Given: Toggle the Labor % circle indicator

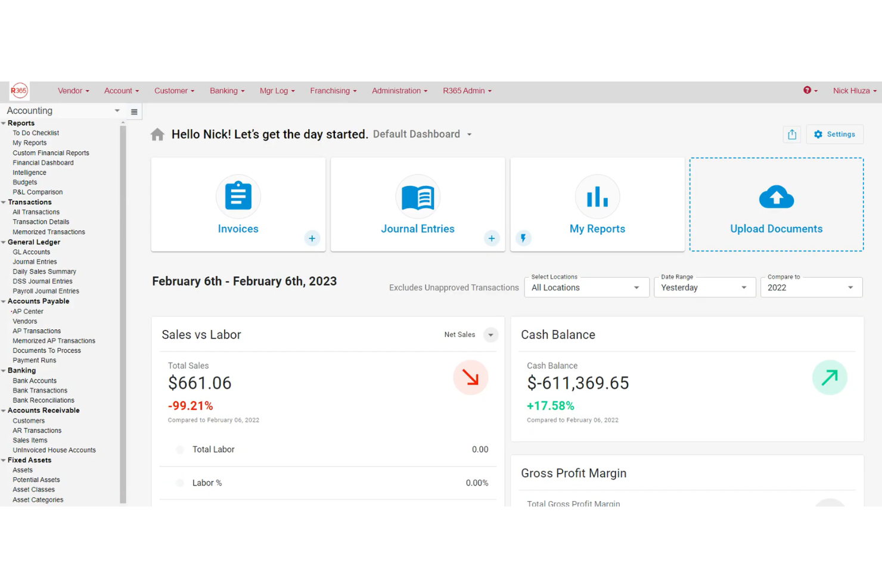Looking at the screenshot, I should pos(180,483).
